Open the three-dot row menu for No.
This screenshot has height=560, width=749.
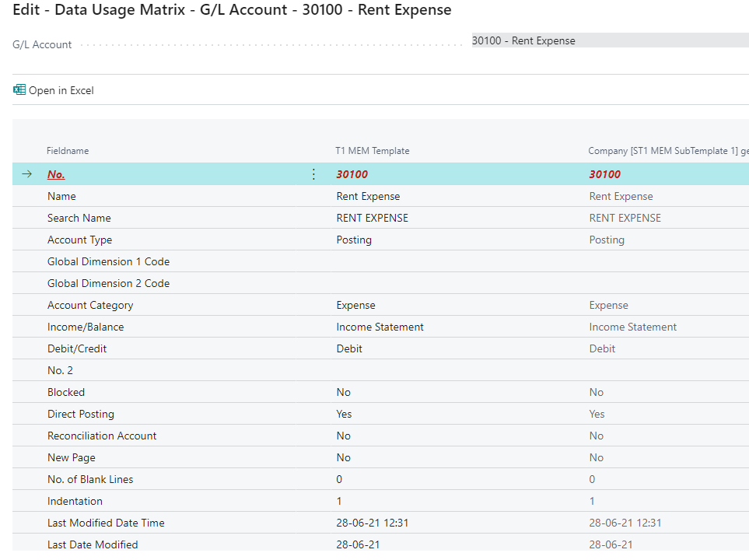[314, 174]
